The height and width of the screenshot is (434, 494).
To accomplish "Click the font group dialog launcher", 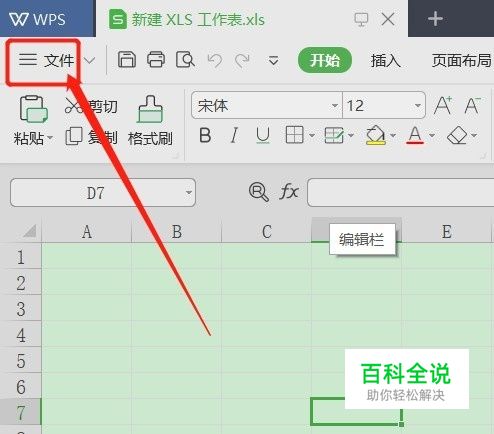I will click(x=483, y=156).
